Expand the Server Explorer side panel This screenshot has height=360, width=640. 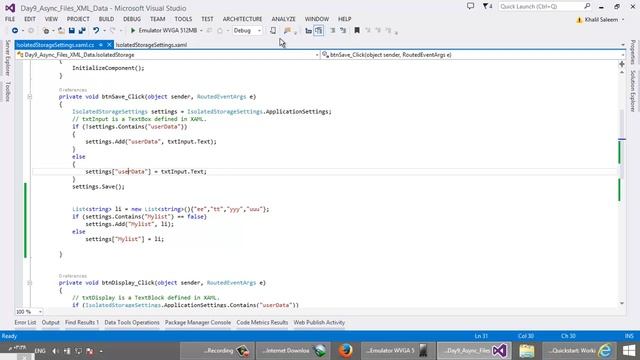click(7, 58)
